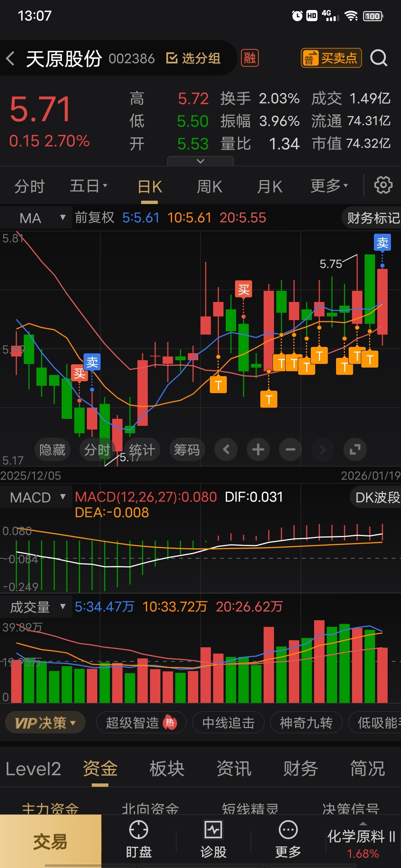
Task: Switch to 财务 finance tab
Action: (x=301, y=769)
